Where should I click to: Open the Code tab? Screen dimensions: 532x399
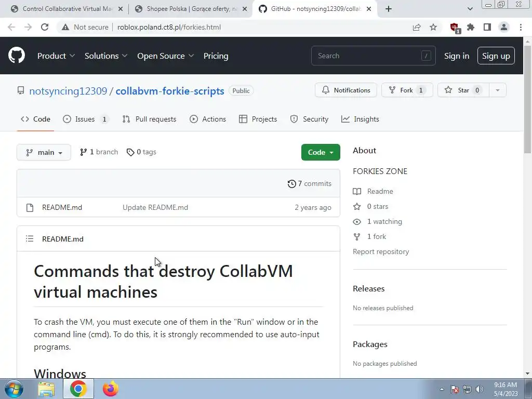(x=35, y=119)
